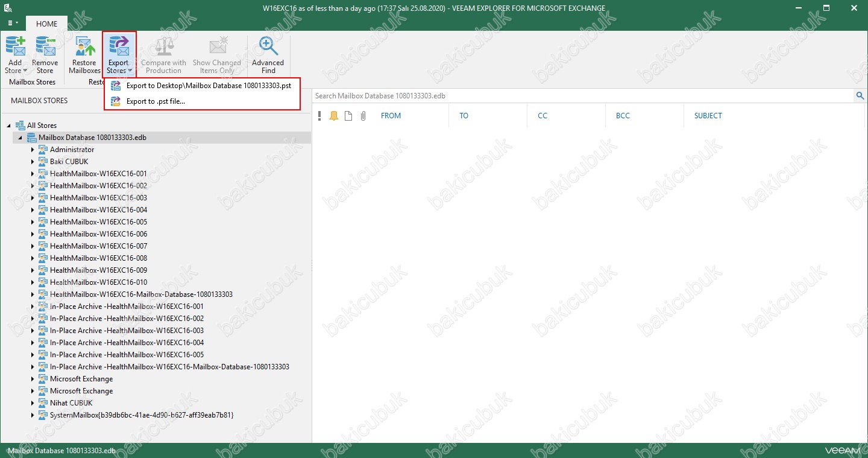
Task: Open the Export Stores dropdown button
Action: [119, 55]
